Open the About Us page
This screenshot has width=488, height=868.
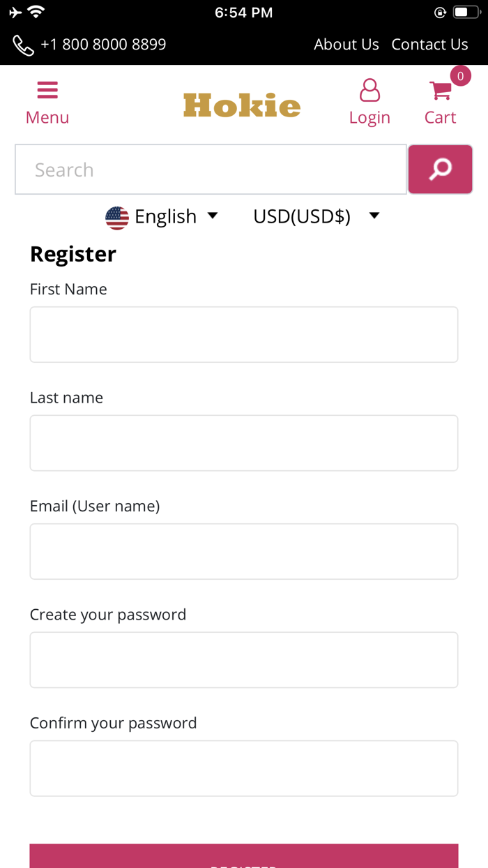346,45
